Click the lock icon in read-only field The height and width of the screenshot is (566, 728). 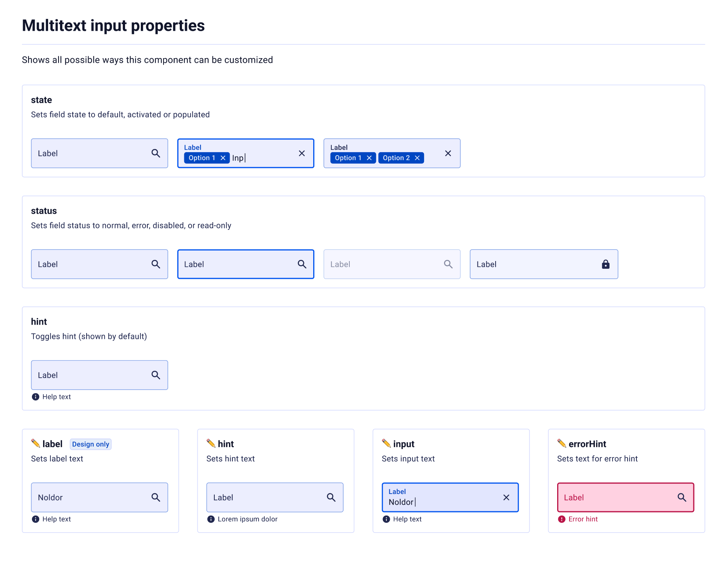pyautogui.click(x=606, y=264)
